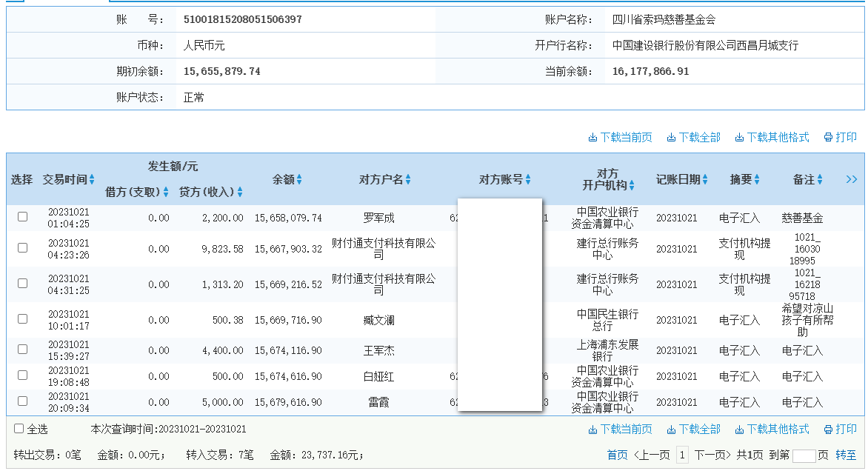This screenshot has width=868, height=471.
Task: Select checkbox for 白娅红 transaction
Action: click(x=23, y=375)
